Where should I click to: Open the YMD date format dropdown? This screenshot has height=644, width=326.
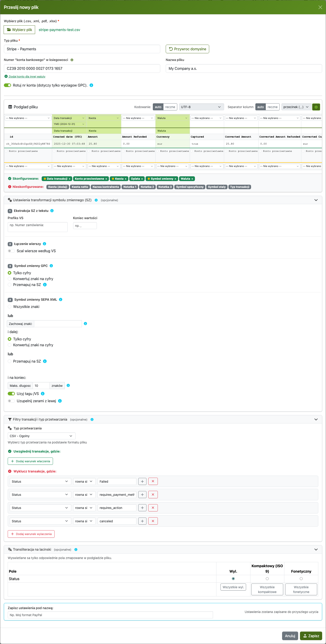(69, 124)
